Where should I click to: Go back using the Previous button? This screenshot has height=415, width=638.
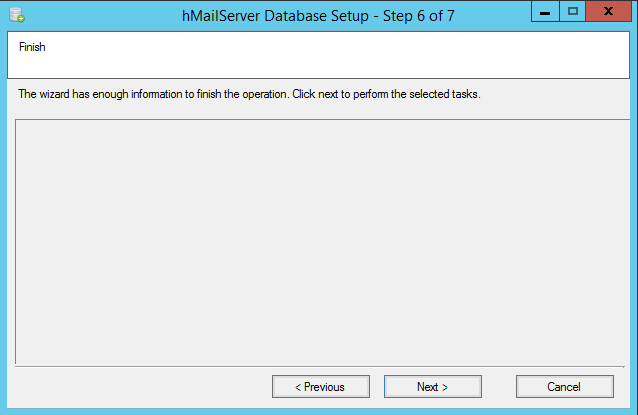tap(320, 387)
